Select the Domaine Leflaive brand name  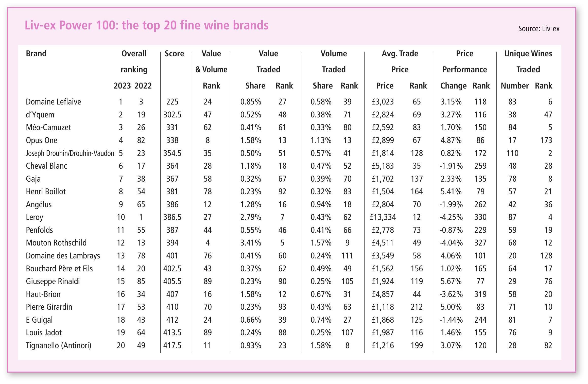tap(53, 102)
